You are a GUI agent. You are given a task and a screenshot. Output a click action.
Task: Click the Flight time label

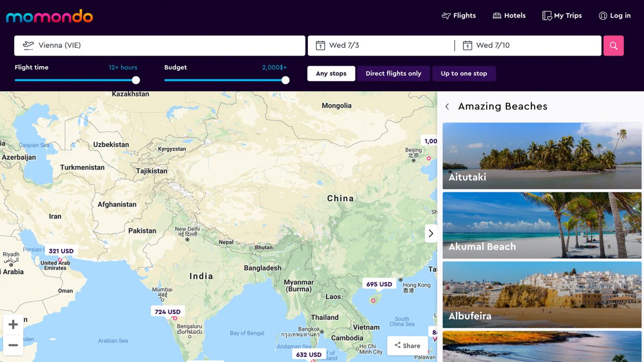tap(32, 67)
